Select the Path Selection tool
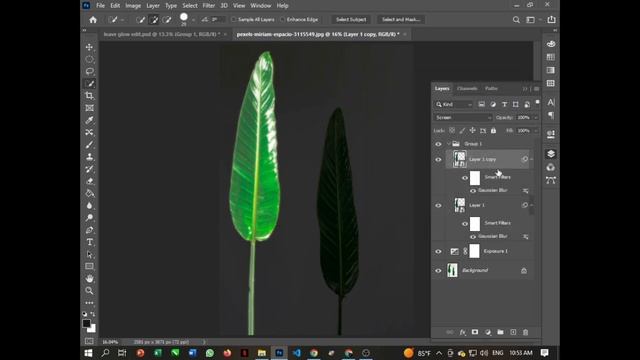Screen dimensions: 640x360 pos(89,254)
